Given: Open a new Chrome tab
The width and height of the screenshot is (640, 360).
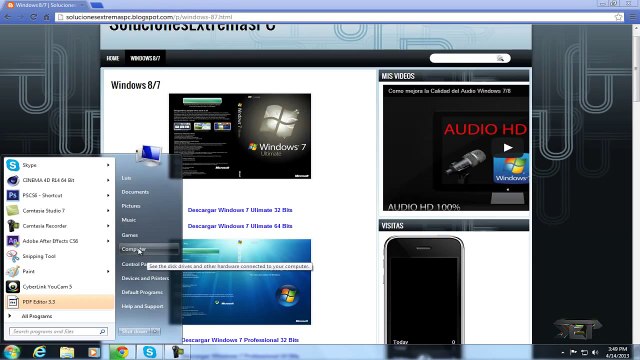Looking at the screenshot, I should coord(97,5).
